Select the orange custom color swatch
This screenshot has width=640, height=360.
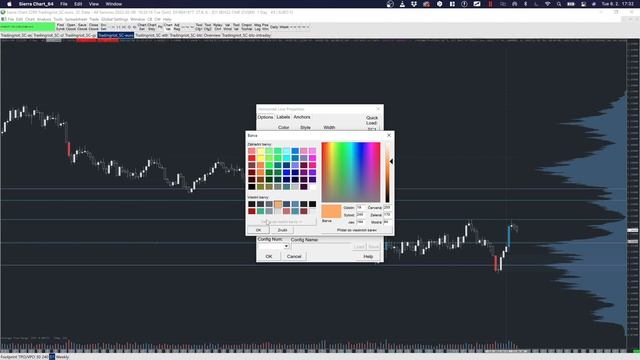pyautogui.click(x=278, y=204)
